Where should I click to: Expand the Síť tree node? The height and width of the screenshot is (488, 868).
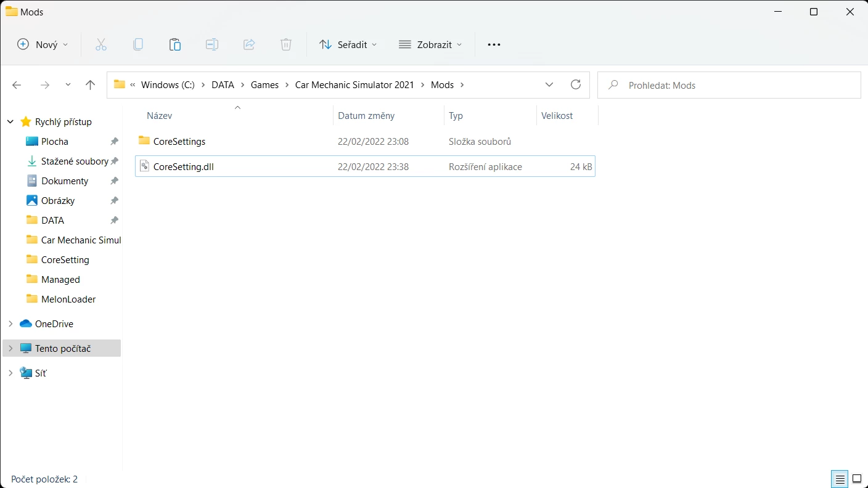click(10, 373)
